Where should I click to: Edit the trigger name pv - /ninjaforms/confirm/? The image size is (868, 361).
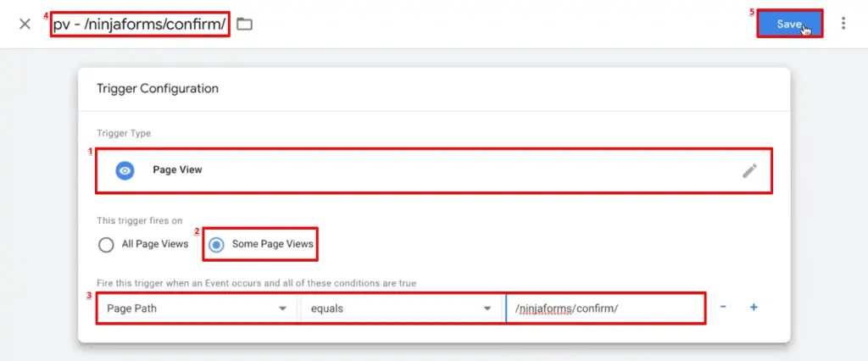click(140, 25)
